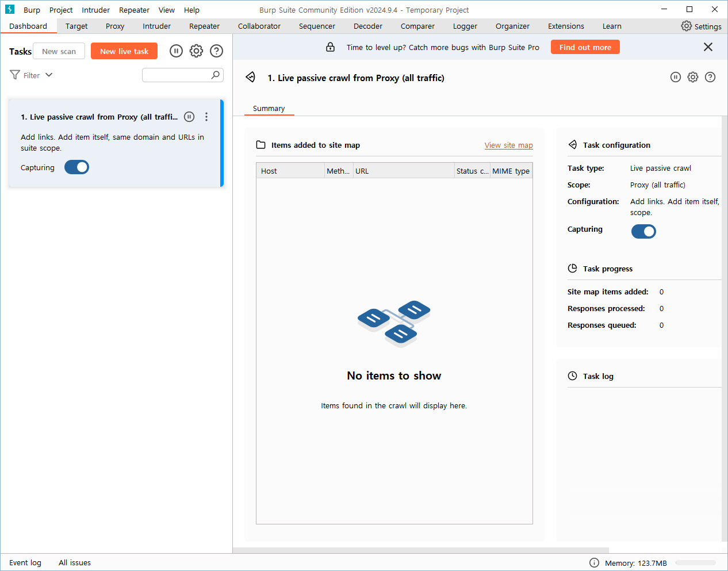Open the Project menu
Image resolution: width=728 pixels, height=571 pixels.
click(x=61, y=10)
